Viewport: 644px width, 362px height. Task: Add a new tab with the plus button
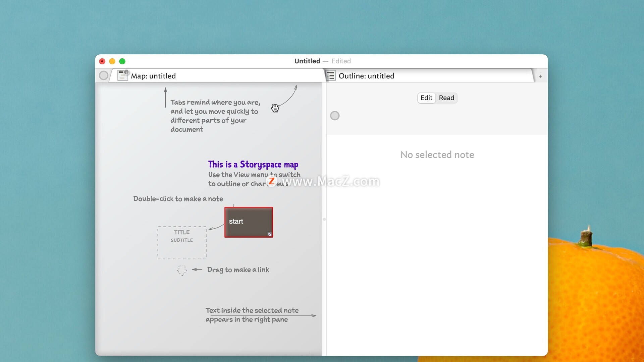coord(540,76)
